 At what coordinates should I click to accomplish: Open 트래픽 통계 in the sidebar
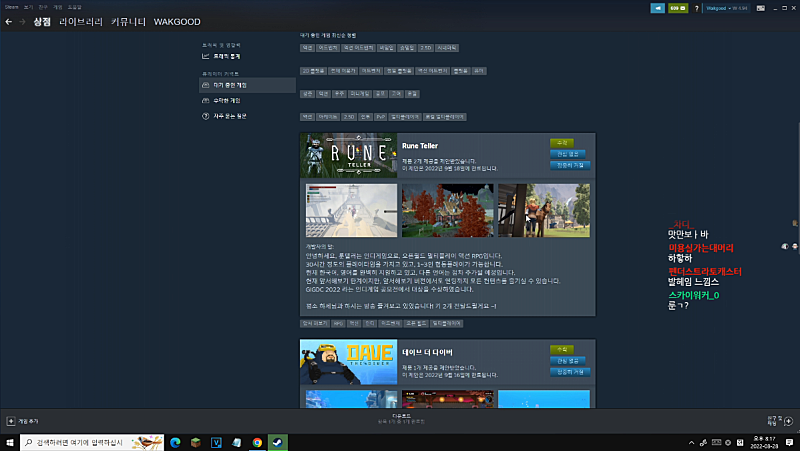(227, 56)
